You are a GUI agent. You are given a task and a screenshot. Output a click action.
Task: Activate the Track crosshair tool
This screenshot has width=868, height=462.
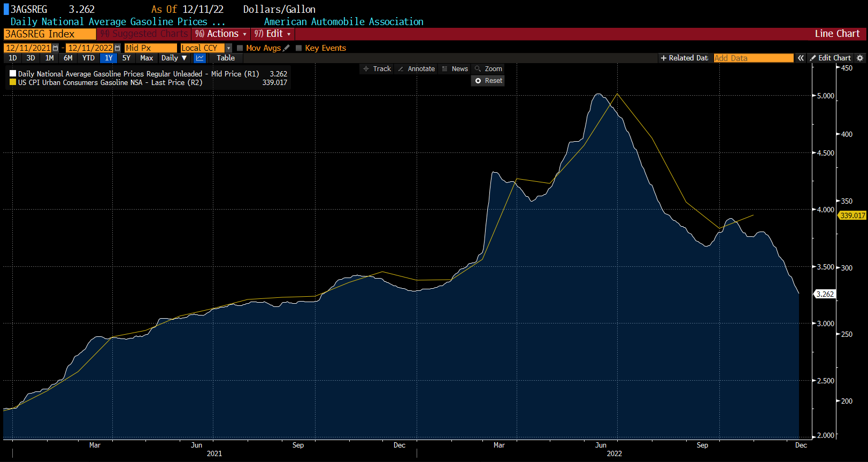coord(377,69)
